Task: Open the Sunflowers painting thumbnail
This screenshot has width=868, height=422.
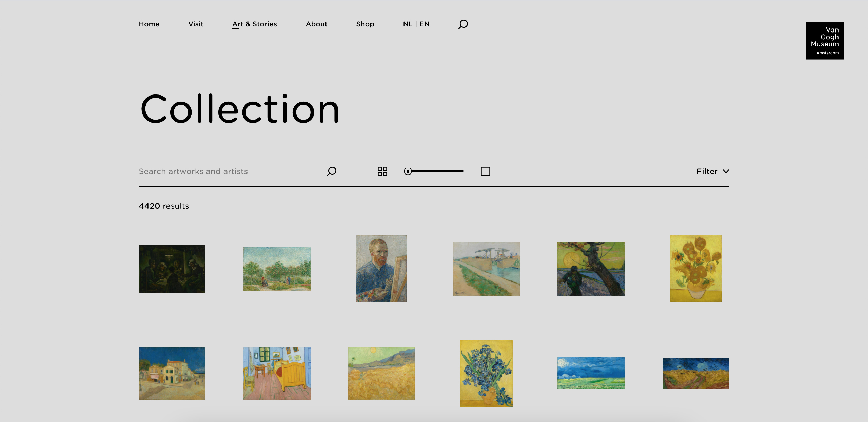Action: coord(696,269)
